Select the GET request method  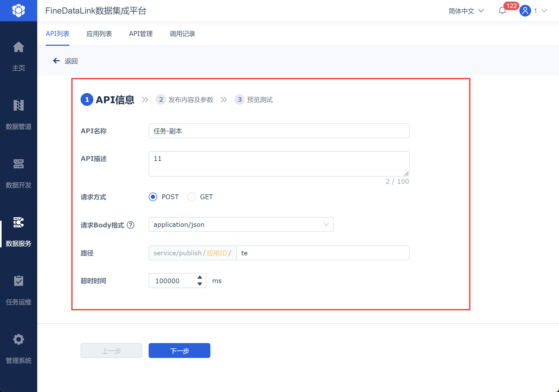pos(191,197)
